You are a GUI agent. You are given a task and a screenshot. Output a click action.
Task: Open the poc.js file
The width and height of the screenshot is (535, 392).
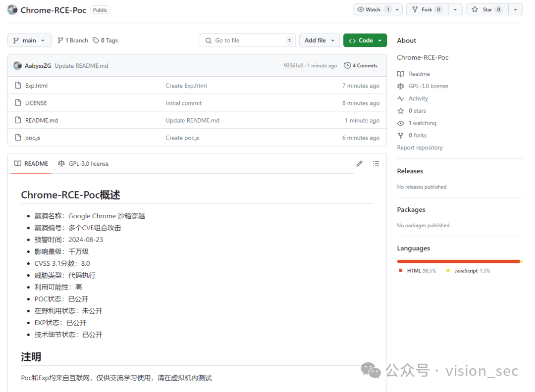[33, 138]
